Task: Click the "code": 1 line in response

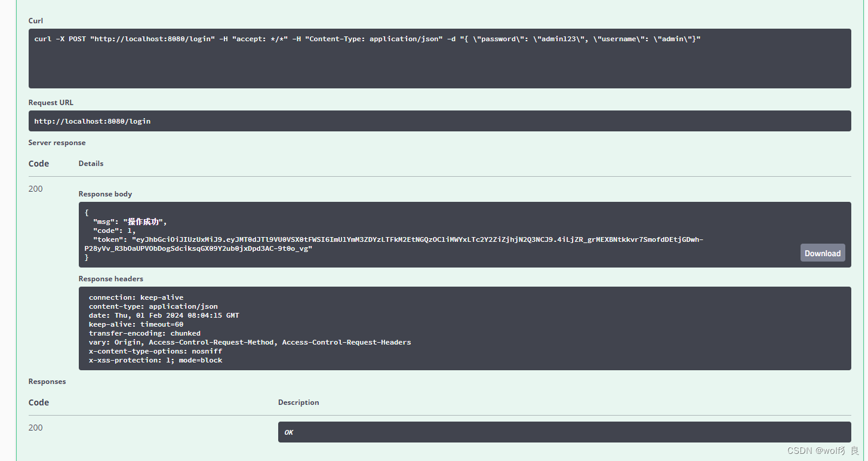Action: point(115,230)
